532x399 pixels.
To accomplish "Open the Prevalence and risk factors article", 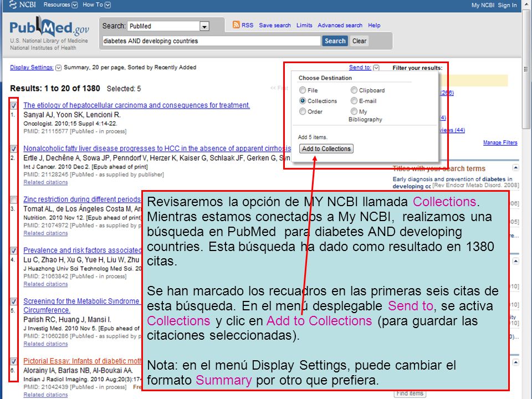I will click(82, 250).
